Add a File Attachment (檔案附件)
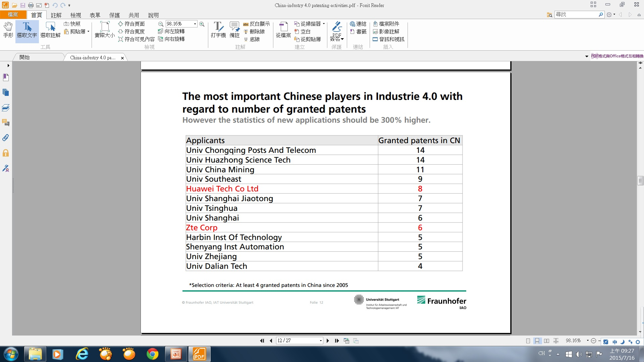The width and height of the screenshot is (644, 362). point(386,24)
